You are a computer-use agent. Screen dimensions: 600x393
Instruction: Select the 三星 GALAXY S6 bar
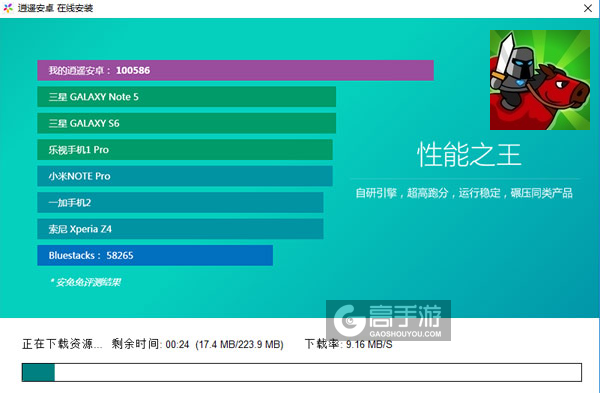187,123
